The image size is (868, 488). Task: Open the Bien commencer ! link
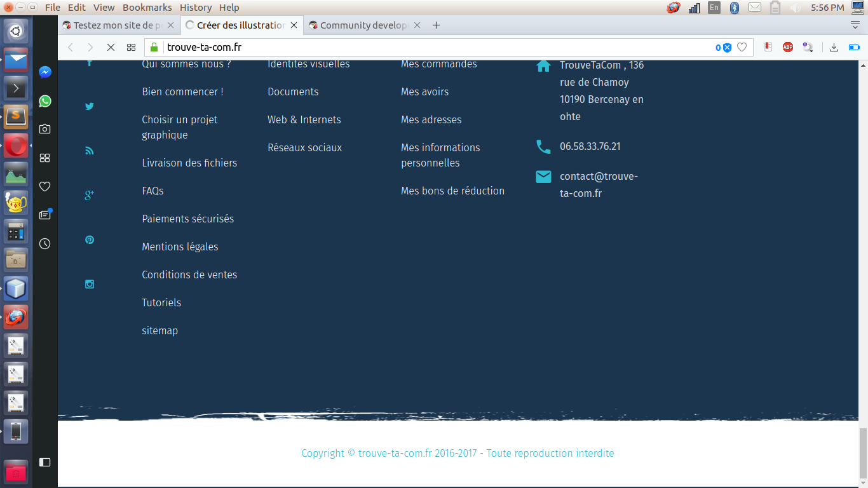(x=183, y=91)
